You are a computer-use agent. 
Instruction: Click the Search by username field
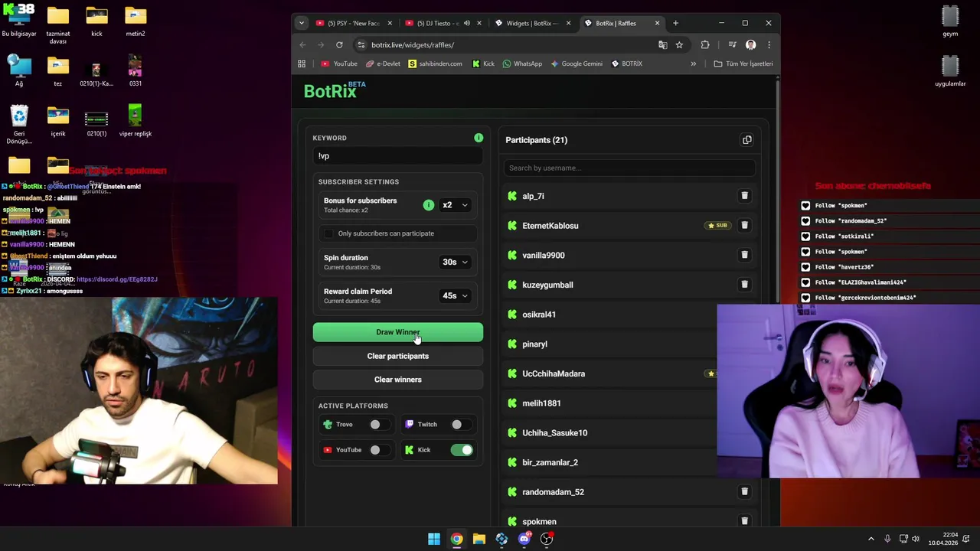click(x=629, y=168)
